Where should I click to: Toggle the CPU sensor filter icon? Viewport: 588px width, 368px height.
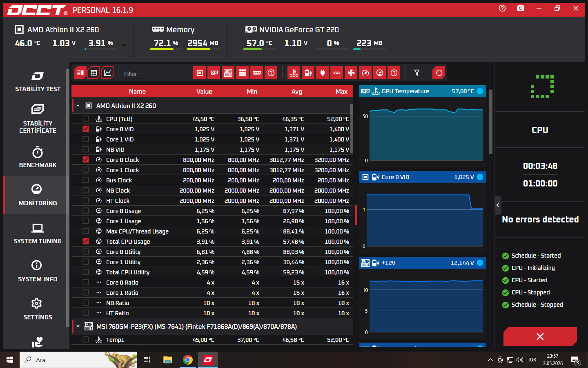click(200, 73)
